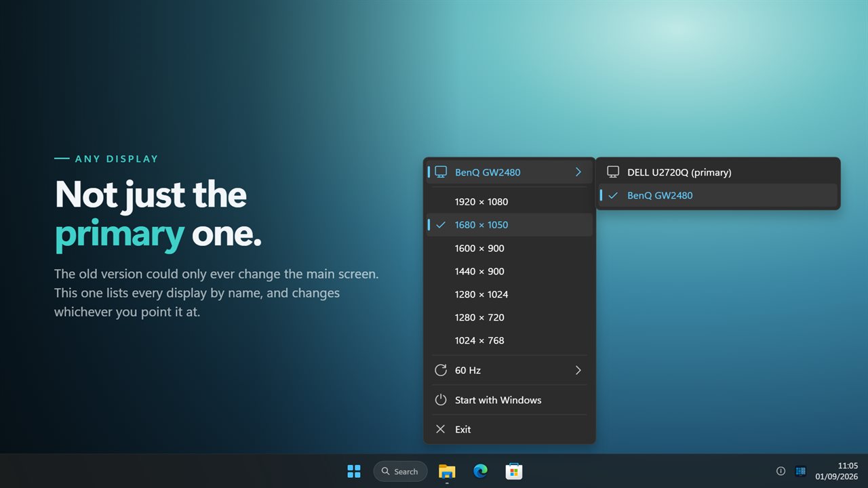Open Microsoft Store from the taskbar
The image size is (868, 488).
pyautogui.click(x=514, y=471)
